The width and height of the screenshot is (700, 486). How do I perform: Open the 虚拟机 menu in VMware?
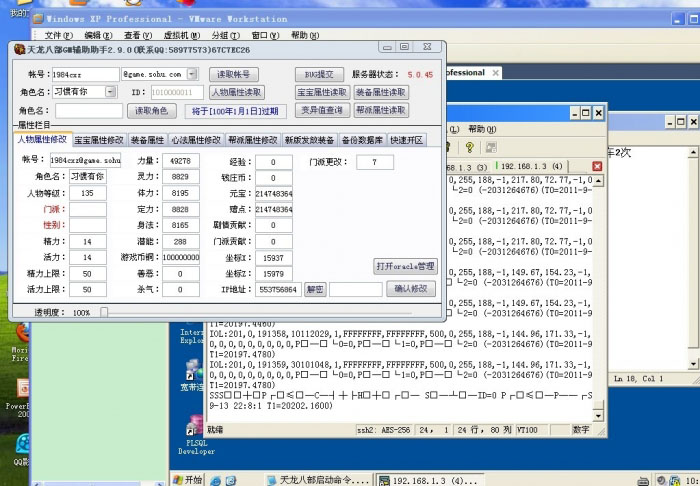(x=161, y=35)
